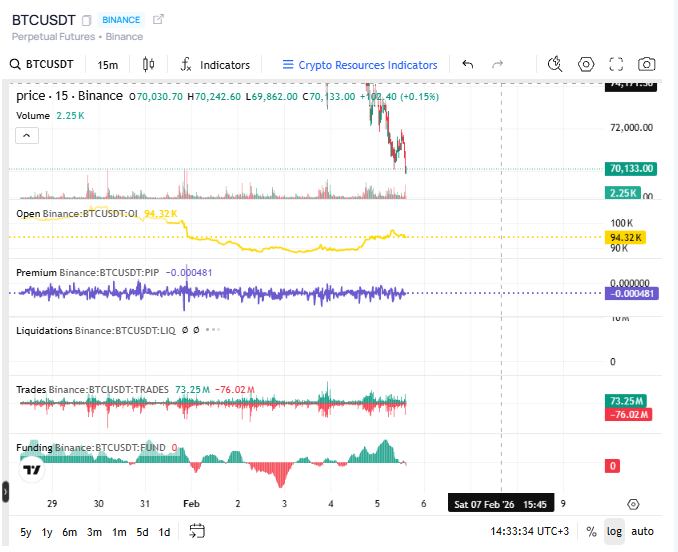Image resolution: width=678 pixels, height=552 pixels.
Task: Select the Liquidations LIQ indicator legend
Action: pyautogui.click(x=96, y=331)
